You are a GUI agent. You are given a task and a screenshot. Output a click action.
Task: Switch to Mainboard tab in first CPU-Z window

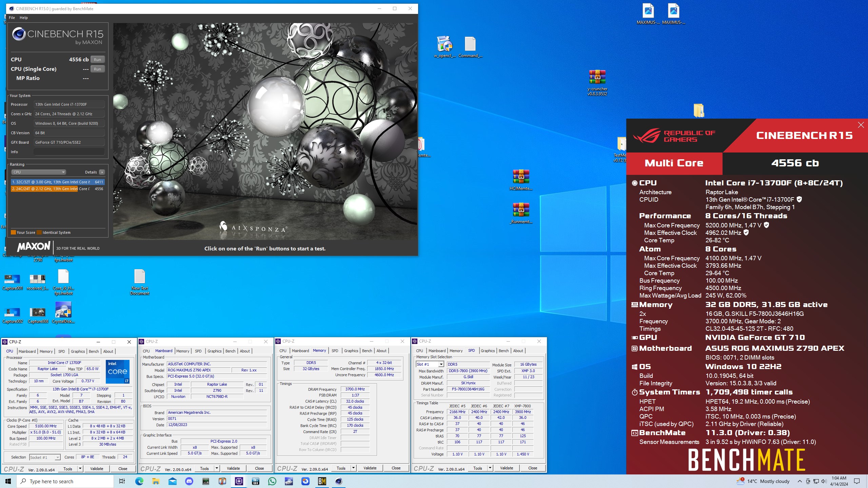[27, 351]
